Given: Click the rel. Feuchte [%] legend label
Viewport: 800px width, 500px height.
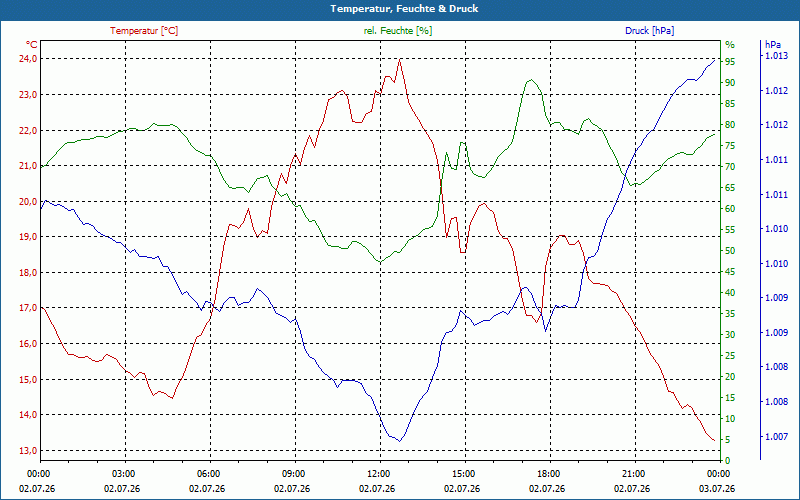Looking at the screenshot, I should coord(397,31).
